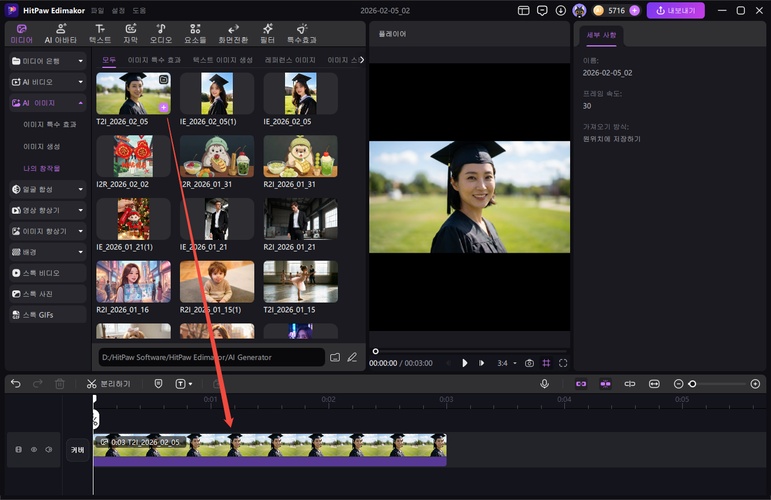
Task: Click the timeline zoom slider handle
Action: 692,384
